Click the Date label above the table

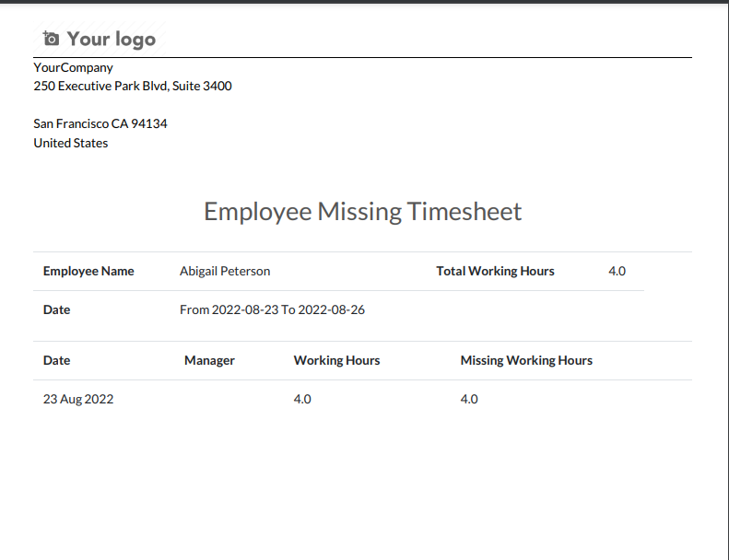click(57, 309)
